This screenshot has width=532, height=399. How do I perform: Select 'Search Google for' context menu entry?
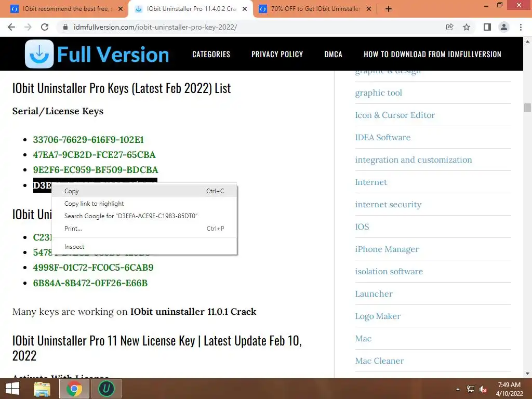[x=144, y=216]
